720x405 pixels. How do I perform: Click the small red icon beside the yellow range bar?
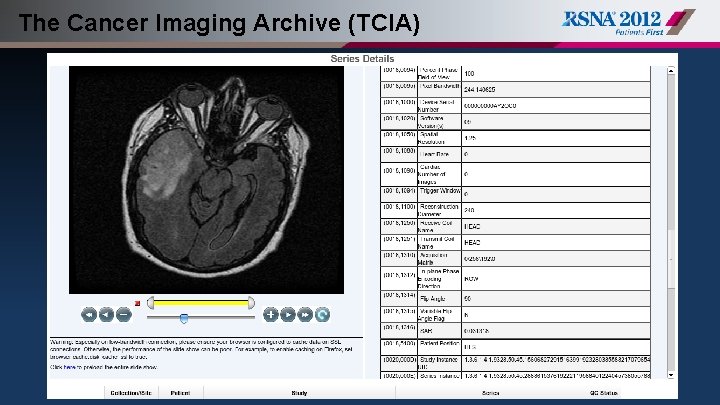[137, 303]
